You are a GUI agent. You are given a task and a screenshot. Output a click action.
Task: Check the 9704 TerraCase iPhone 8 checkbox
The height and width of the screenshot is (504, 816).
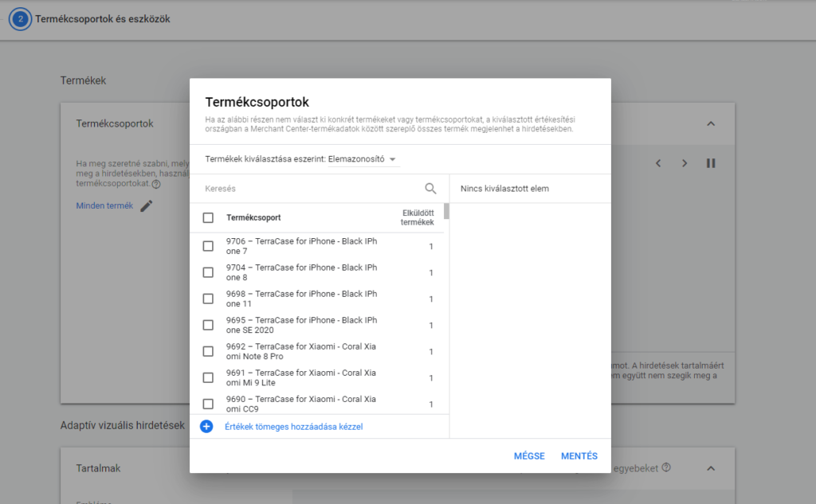click(208, 272)
